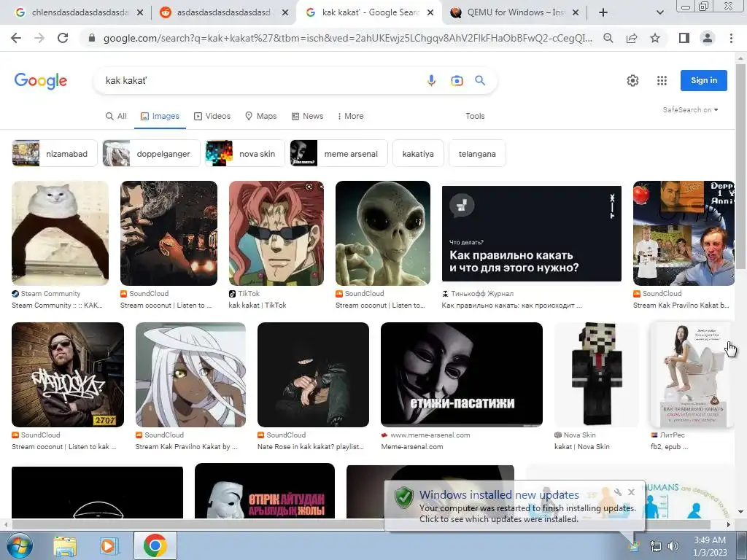Click the taskbar clock showing 3:49 AM

point(710,546)
